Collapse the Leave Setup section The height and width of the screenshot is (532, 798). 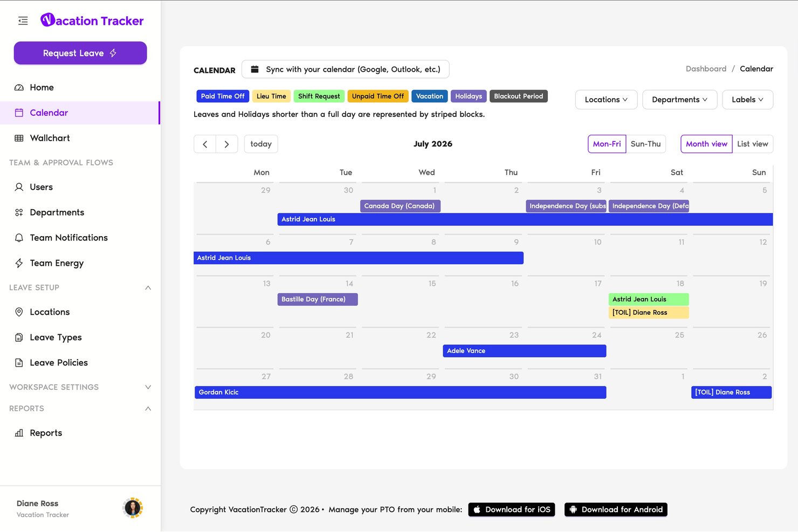pyautogui.click(x=148, y=288)
